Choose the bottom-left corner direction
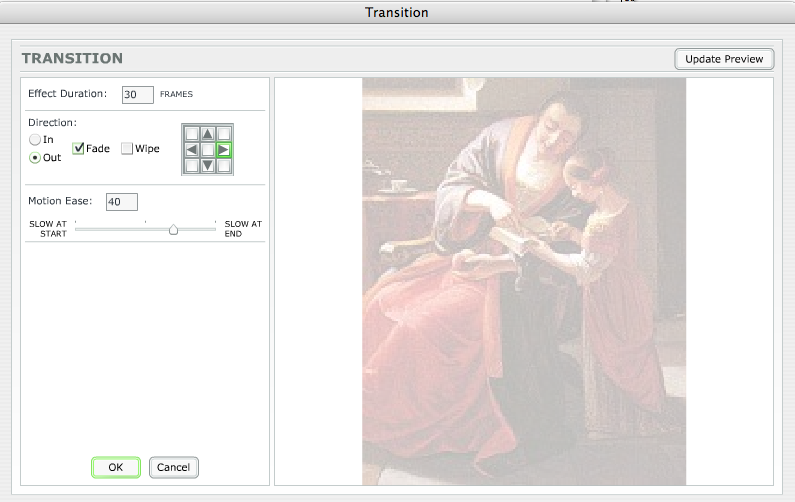 point(192,166)
